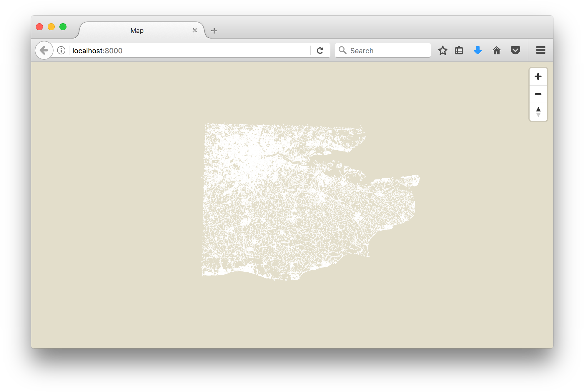Click the blue Downloads arrow icon
Viewport: 584px width, 392px height.
click(477, 50)
